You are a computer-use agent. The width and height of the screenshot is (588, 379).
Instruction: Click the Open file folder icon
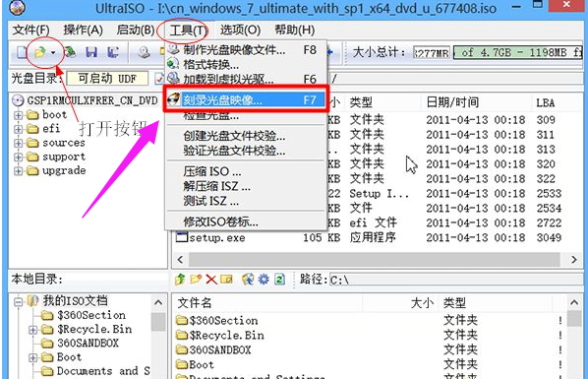click(39, 52)
